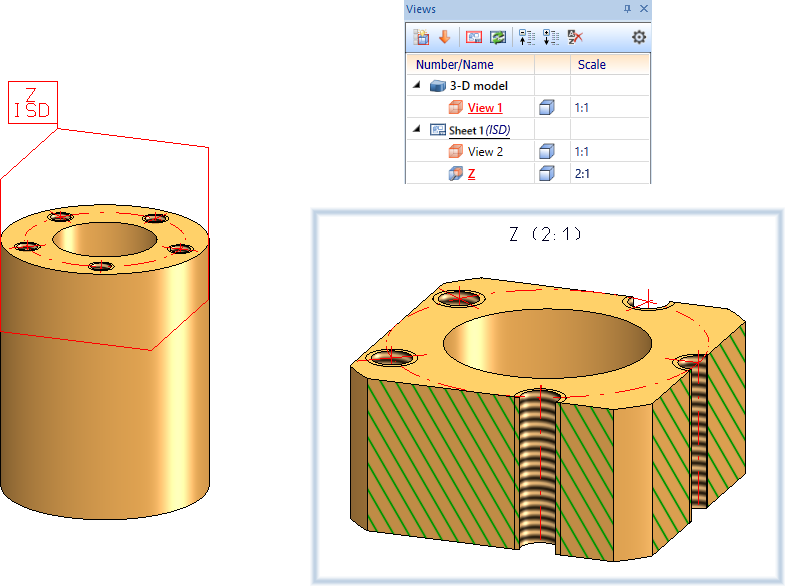Click the 2:1 scale of Z
Viewport: 785px width, 586px height.
(582, 174)
